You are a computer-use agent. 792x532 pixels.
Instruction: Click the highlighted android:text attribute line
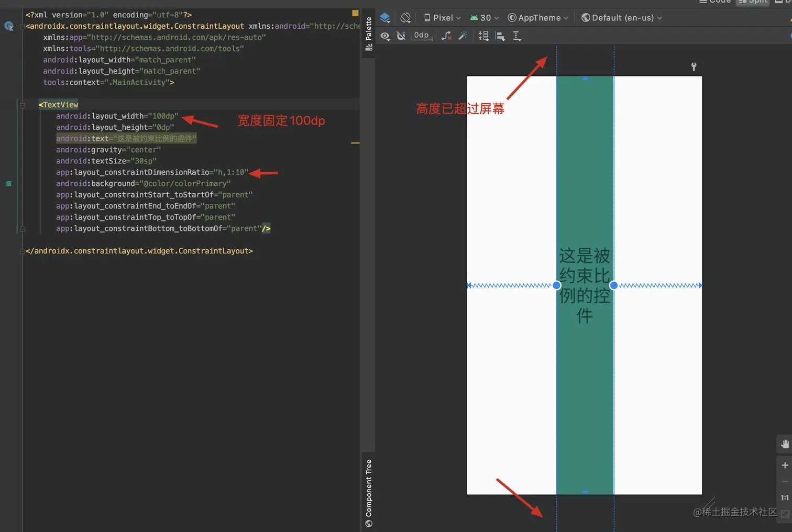(126, 139)
